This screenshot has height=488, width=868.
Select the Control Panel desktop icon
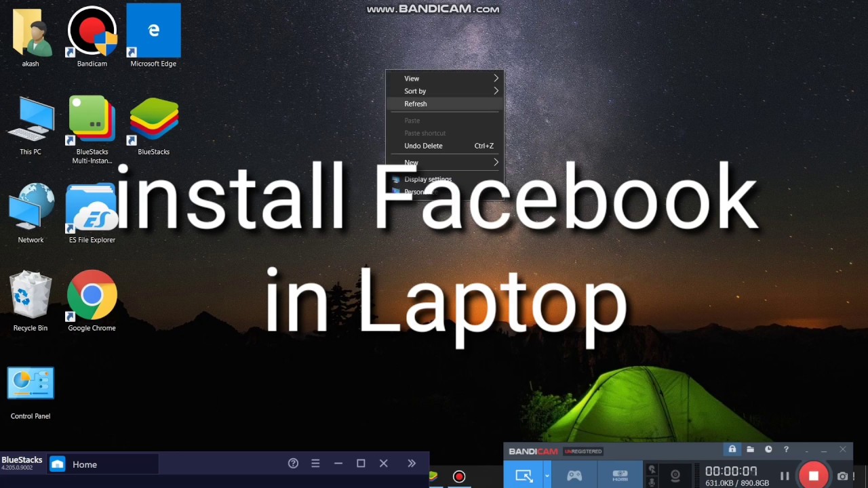(x=31, y=393)
